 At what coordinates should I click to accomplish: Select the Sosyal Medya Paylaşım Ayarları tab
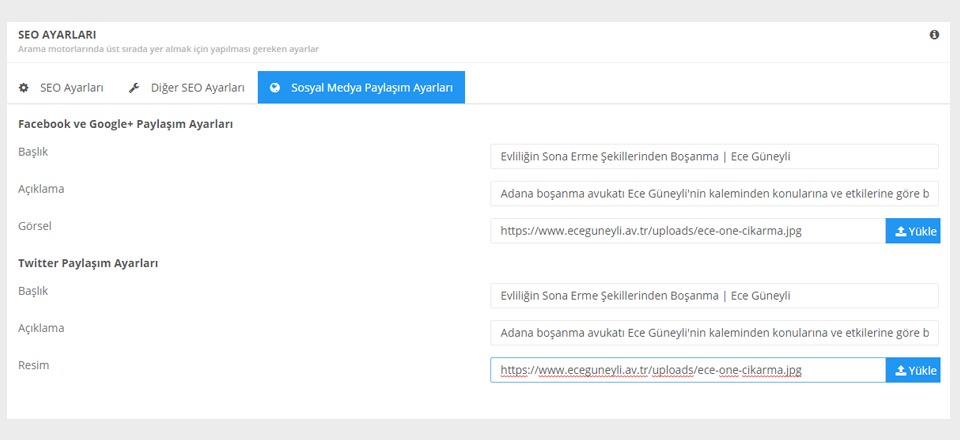tap(361, 88)
